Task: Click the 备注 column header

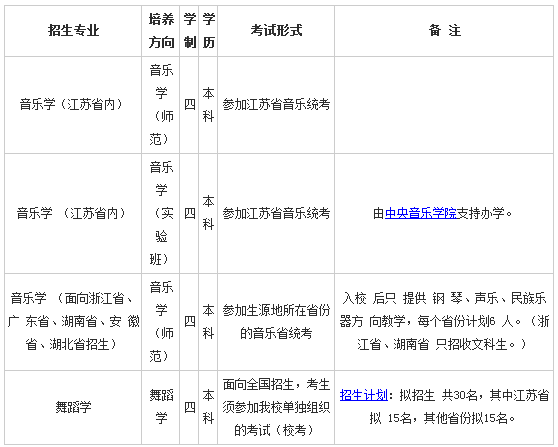Action: point(444,31)
